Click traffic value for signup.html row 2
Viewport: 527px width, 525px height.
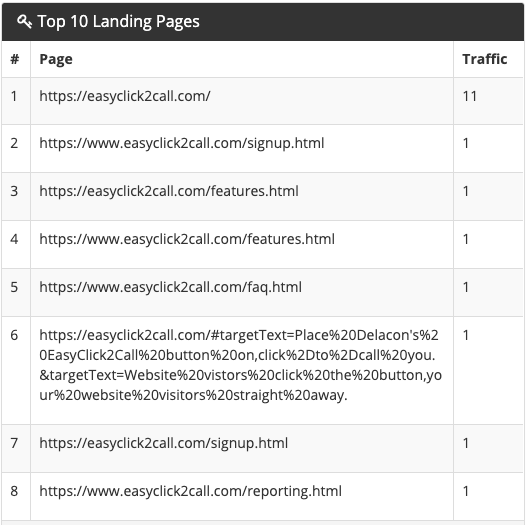[x=466, y=144]
